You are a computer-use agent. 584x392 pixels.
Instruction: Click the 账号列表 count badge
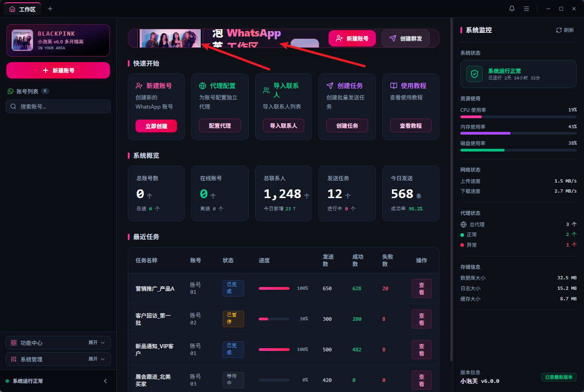click(45, 91)
